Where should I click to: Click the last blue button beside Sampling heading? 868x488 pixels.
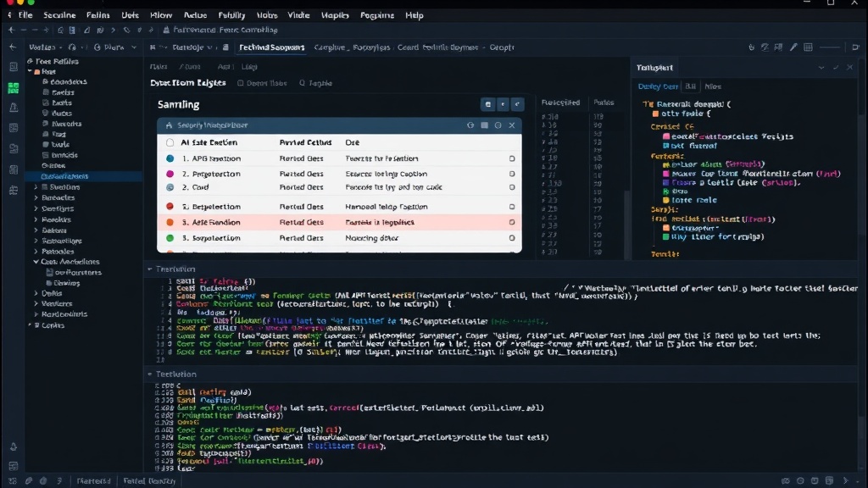pos(517,104)
